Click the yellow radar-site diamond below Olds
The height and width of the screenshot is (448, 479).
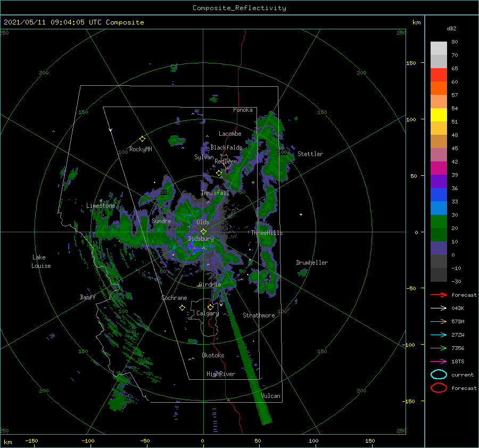203,232
